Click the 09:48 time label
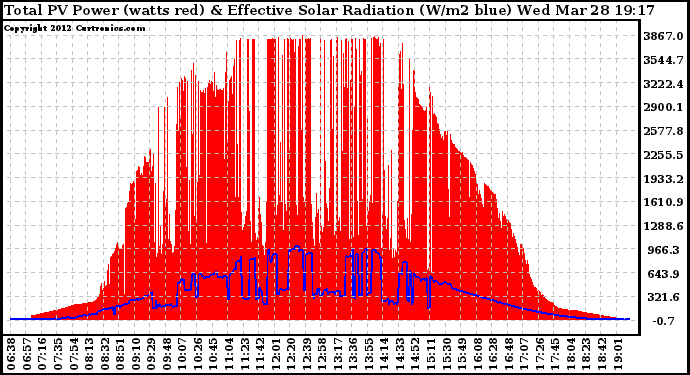 click(x=167, y=353)
